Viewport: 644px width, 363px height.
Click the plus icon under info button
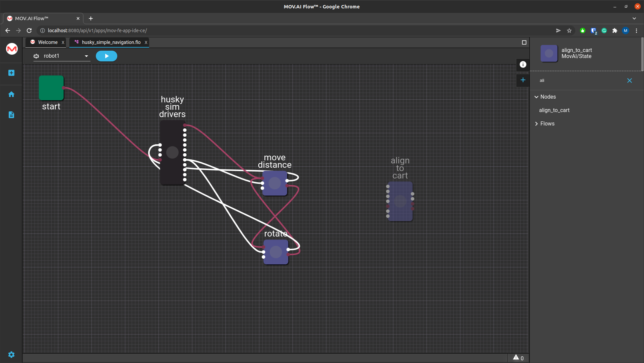tap(523, 80)
